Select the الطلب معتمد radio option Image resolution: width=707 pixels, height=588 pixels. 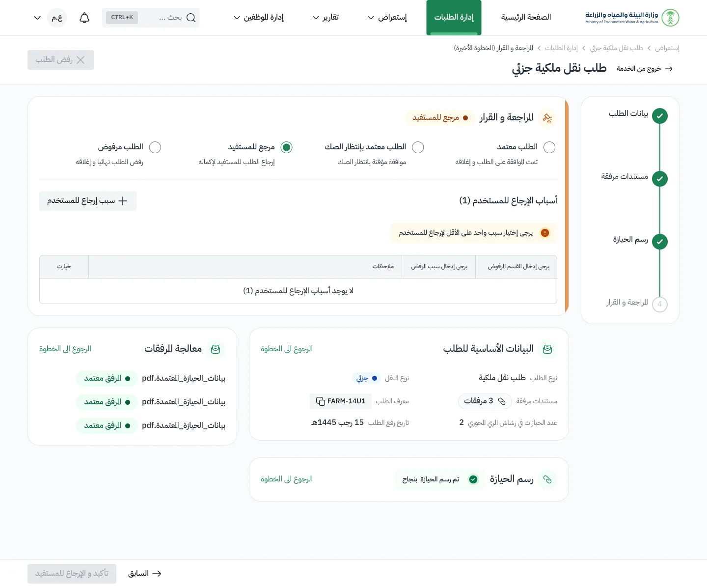[549, 147]
